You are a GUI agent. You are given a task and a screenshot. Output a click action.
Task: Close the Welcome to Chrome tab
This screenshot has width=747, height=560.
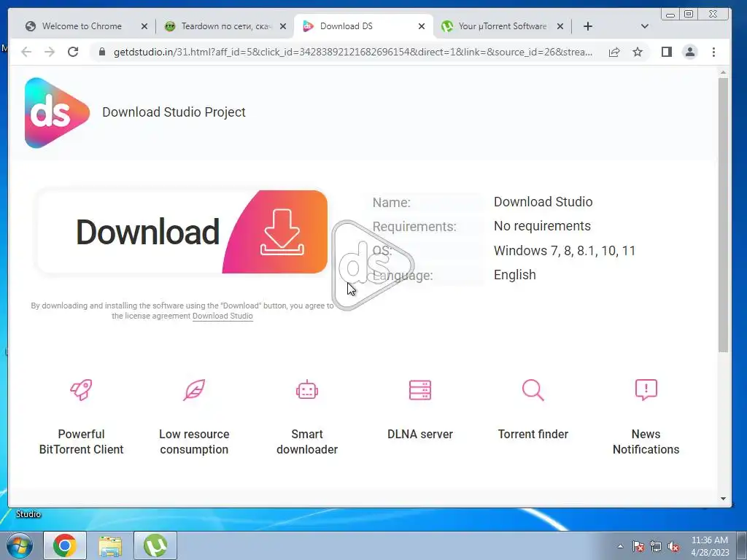click(144, 27)
